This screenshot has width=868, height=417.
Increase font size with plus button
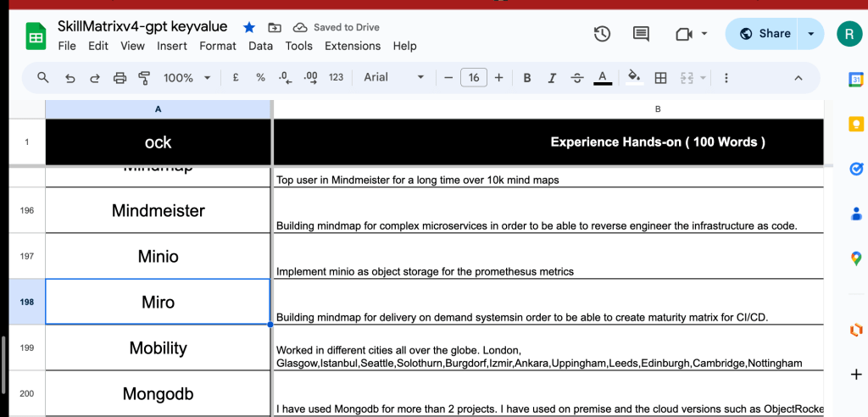click(498, 78)
